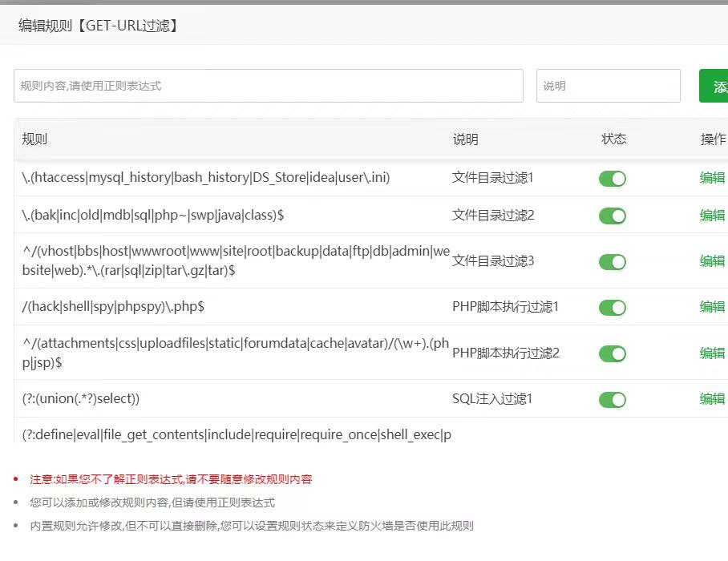This screenshot has width=728, height=561.
Task: Select the htaccess regex rule text
Action: coord(206,178)
